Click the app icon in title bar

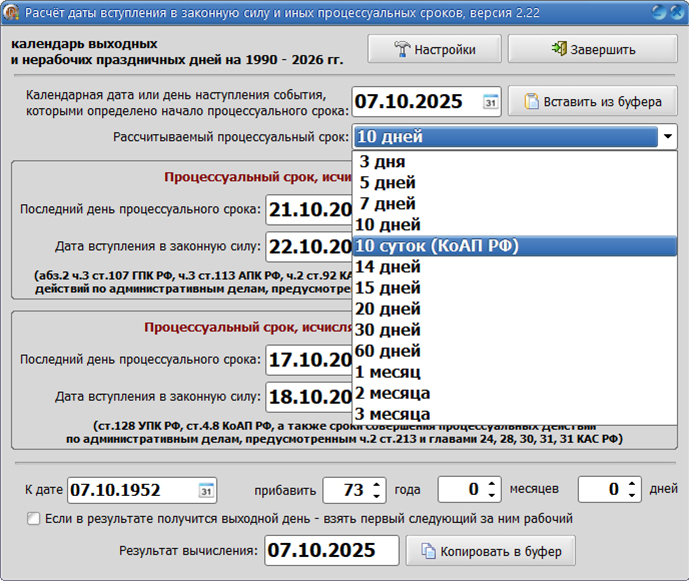coord(12,12)
